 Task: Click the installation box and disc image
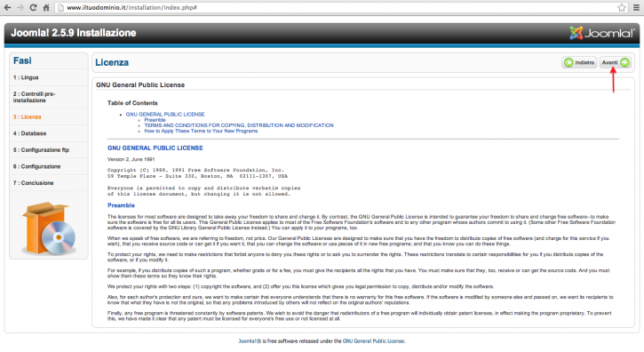(49, 228)
